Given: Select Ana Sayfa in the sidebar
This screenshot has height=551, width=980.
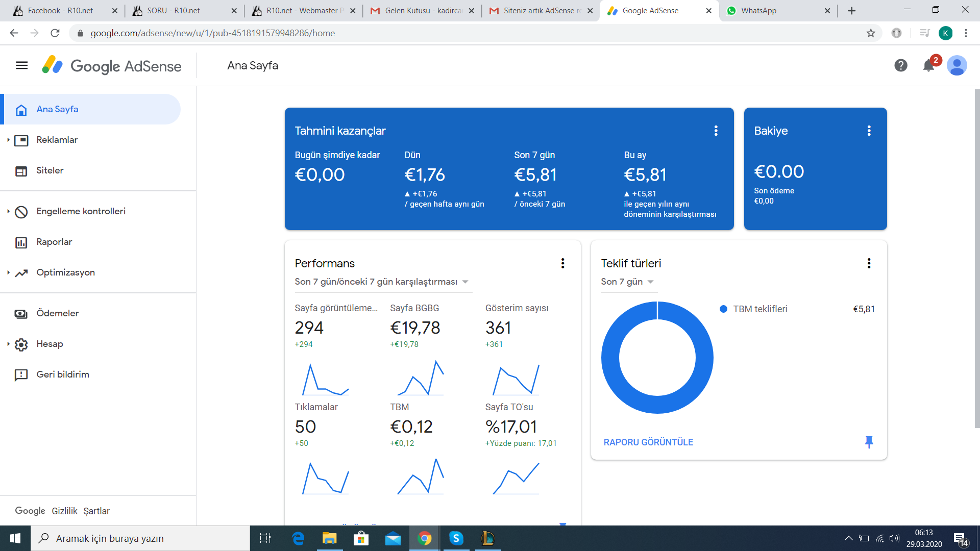Looking at the screenshot, I should 91,109.
